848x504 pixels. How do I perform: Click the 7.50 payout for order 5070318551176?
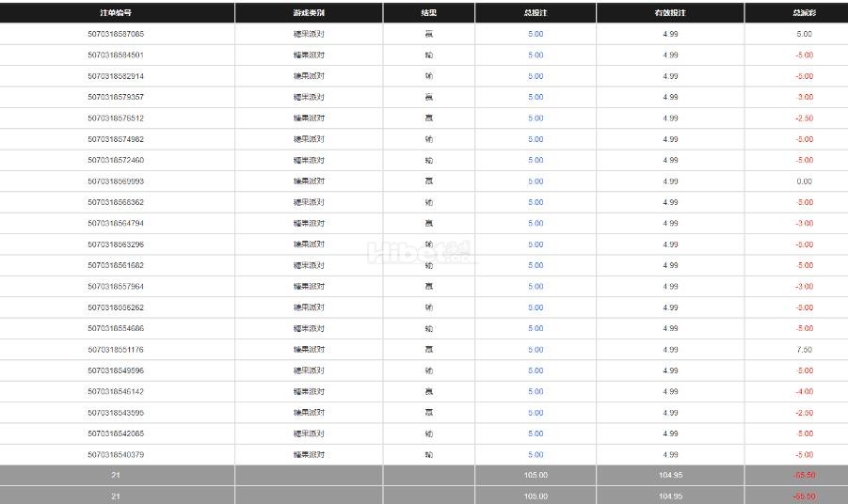[804, 350]
